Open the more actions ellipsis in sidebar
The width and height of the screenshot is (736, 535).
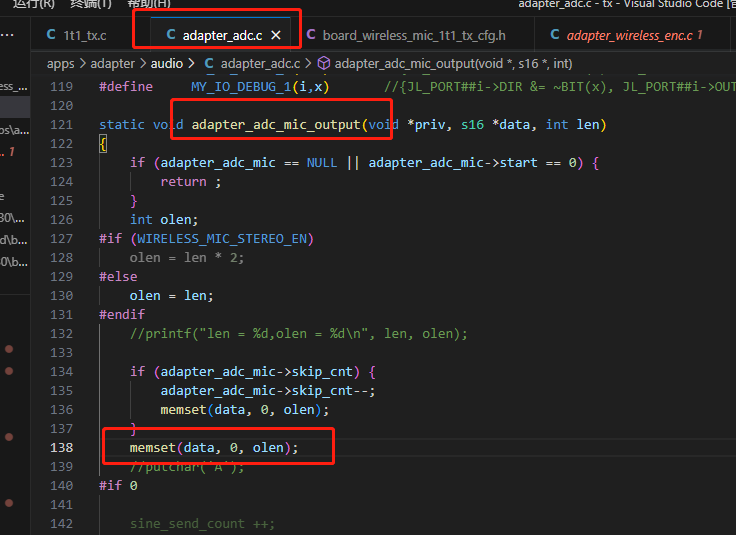7,35
